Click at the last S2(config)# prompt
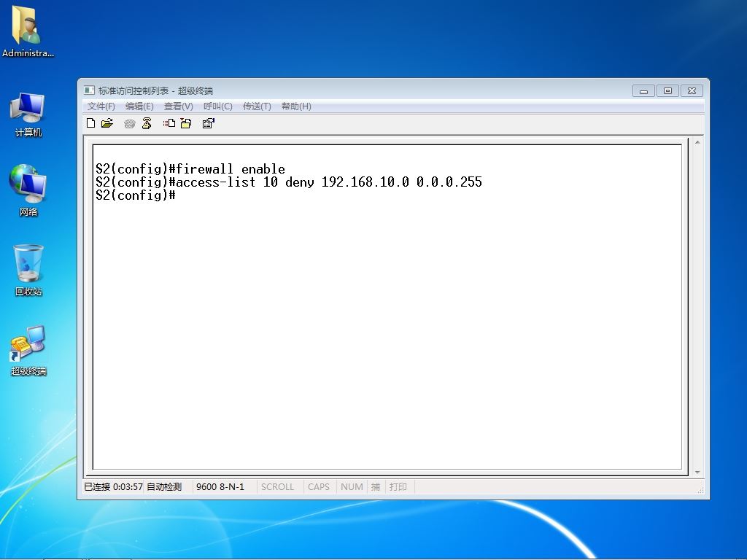Image resolution: width=747 pixels, height=560 pixels. (136, 195)
